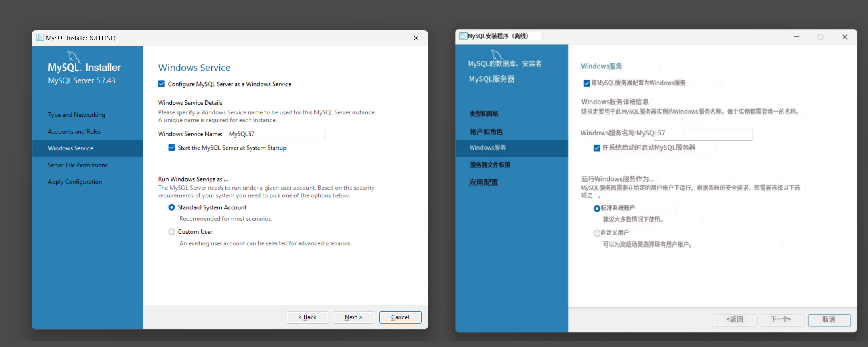Click the Run Windows Service as ... label
Screen dimensions: 868x347
(193, 179)
